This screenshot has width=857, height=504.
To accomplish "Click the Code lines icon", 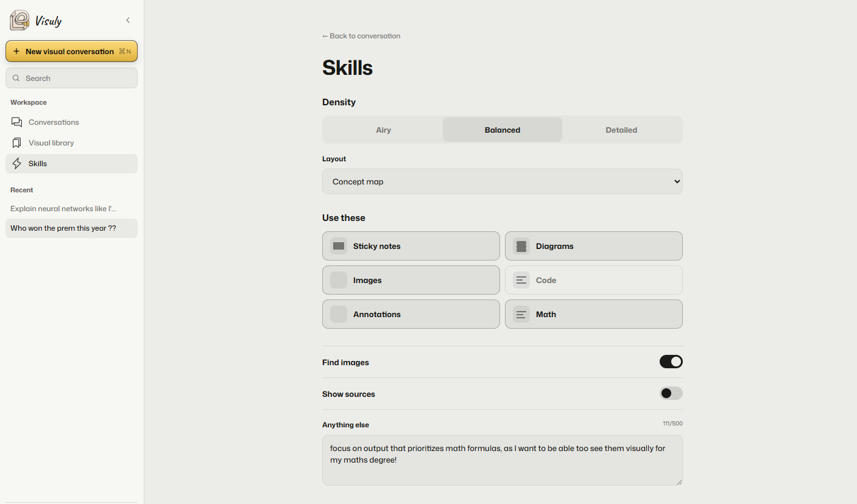I will [x=521, y=280].
